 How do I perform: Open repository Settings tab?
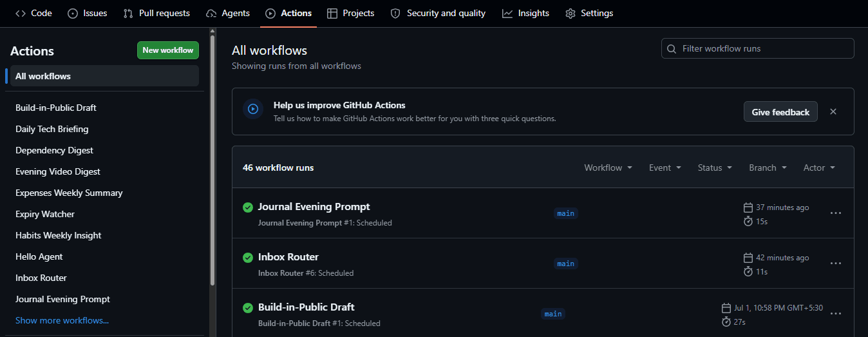coord(589,13)
